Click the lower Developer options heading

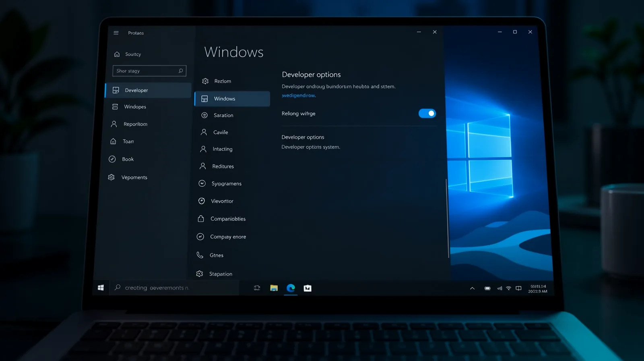tap(303, 137)
